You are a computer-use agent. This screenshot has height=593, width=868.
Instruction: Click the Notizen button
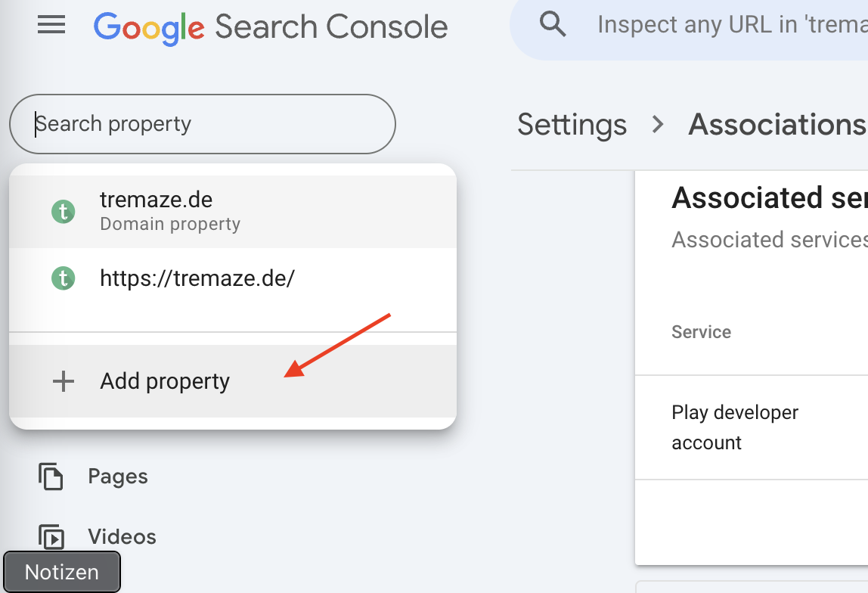[x=62, y=572]
